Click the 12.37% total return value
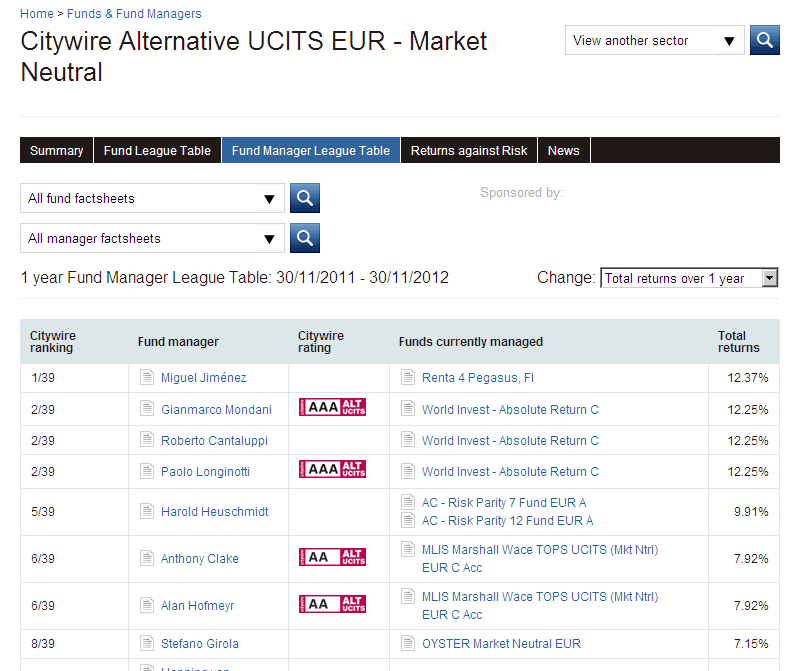 point(748,377)
